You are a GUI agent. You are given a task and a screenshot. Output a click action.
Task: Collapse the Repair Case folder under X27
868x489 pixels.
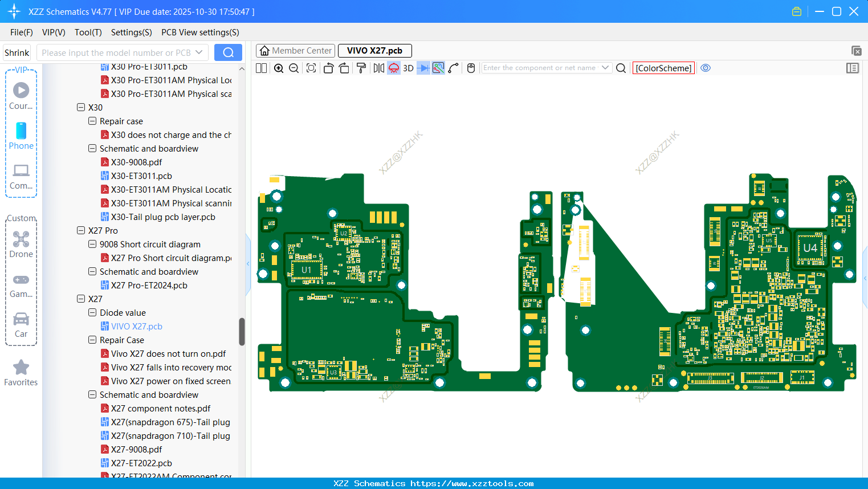92,340
